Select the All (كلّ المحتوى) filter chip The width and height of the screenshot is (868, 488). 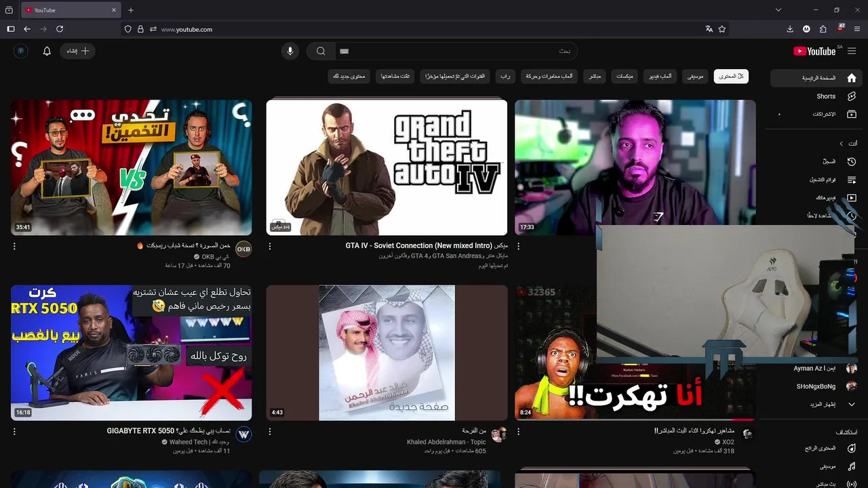click(x=731, y=77)
